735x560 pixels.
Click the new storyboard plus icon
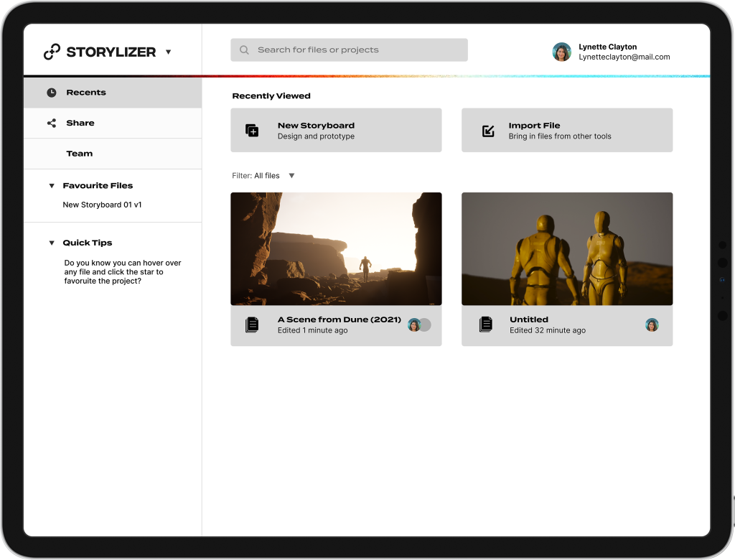[x=252, y=131]
